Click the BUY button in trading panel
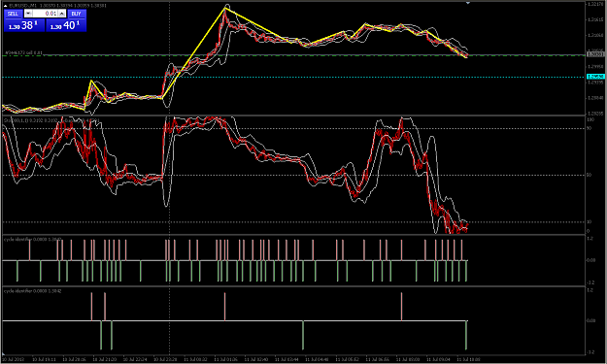 [x=77, y=14]
